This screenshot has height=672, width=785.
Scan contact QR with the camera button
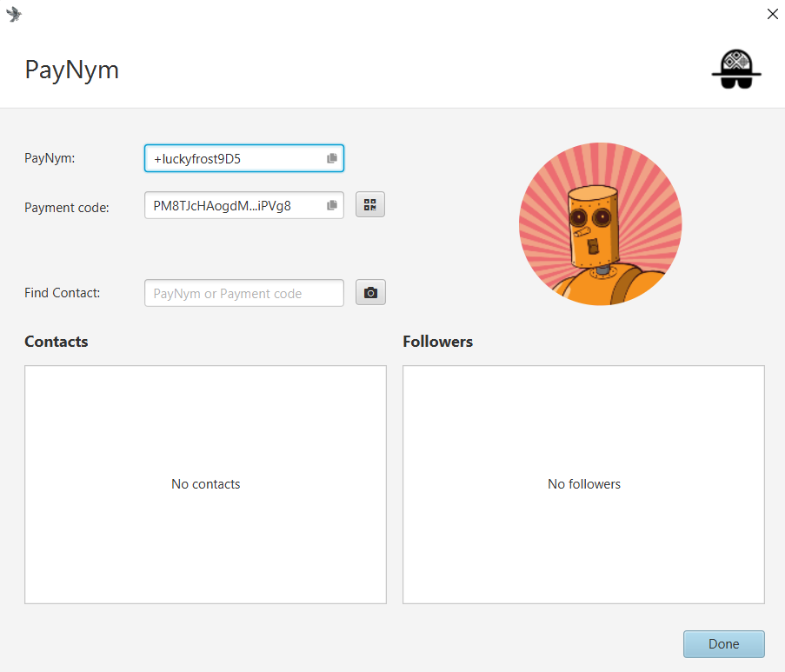(x=370, y=293)
